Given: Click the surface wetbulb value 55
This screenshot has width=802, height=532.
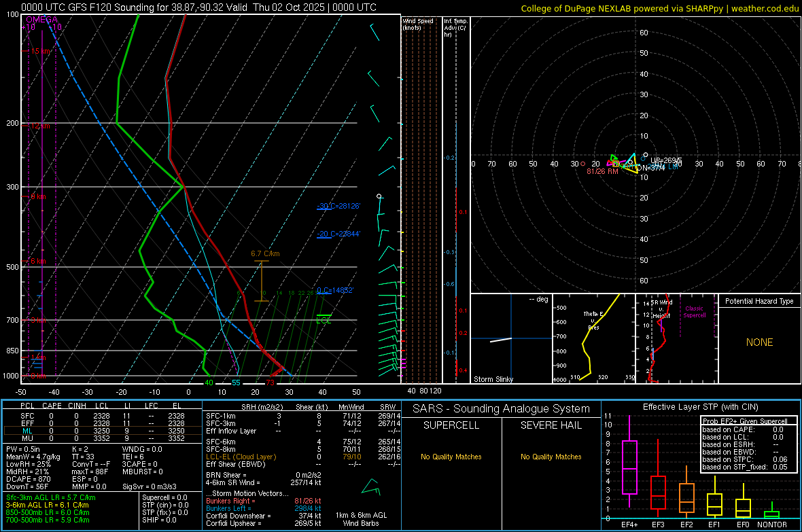Looking at the screenshot, I should pos(236,383).
